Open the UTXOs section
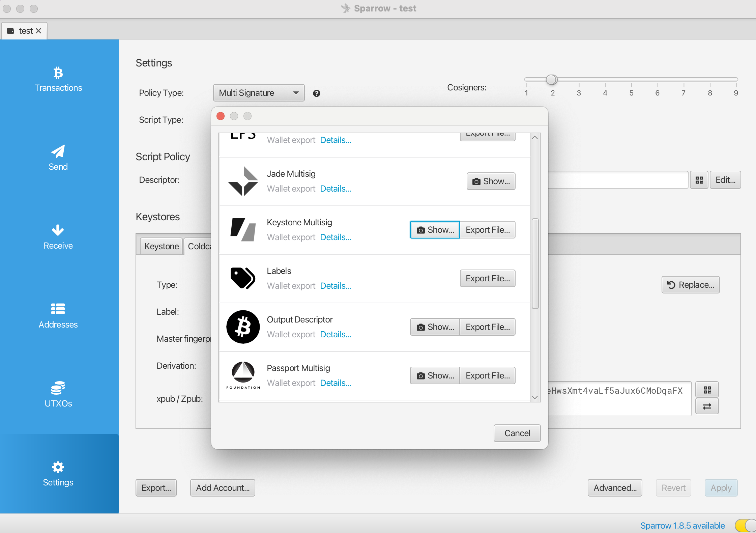Screen dimensions: 756x533 pos(58,395)
